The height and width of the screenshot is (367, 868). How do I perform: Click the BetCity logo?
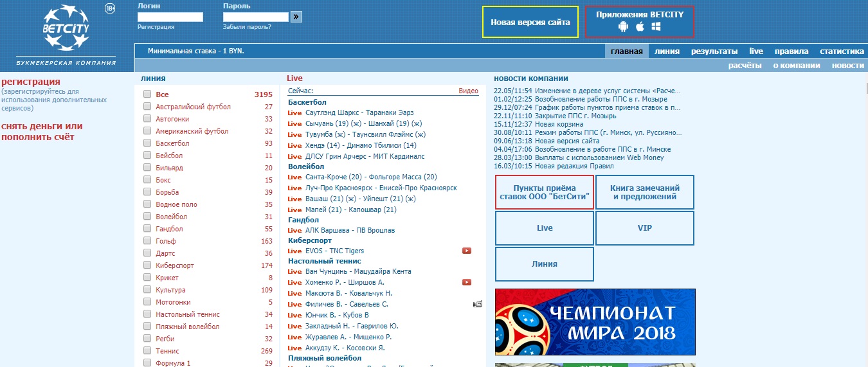[66, 28]
